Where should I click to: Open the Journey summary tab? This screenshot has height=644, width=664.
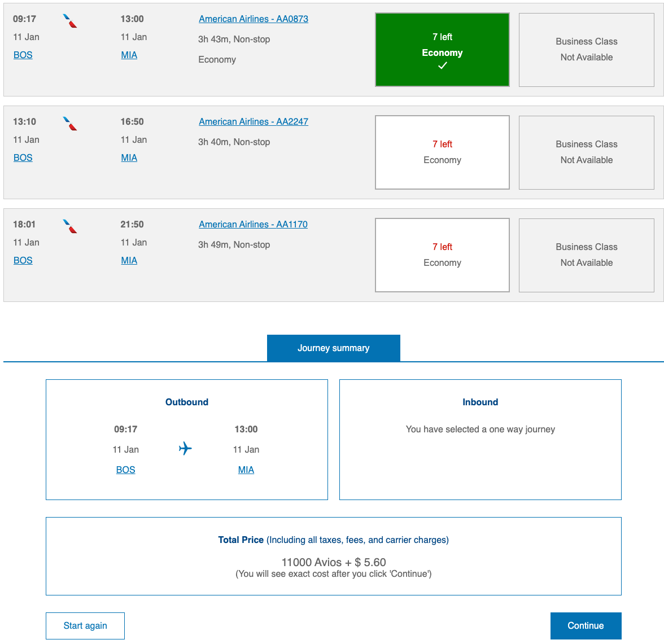point(333,348)
